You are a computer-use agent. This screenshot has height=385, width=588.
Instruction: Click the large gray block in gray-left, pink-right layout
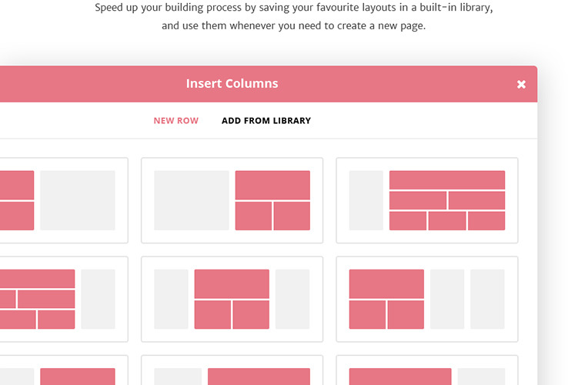(x=192, y=200)
